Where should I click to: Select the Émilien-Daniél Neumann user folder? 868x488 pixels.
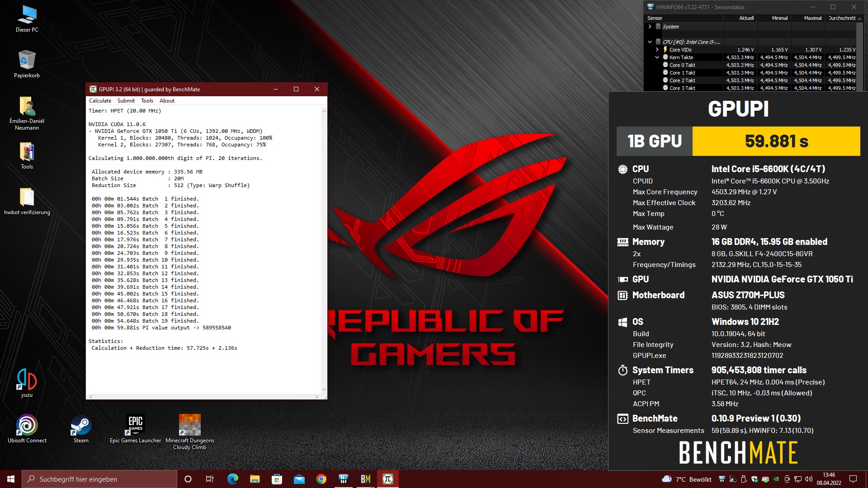tap(27, 113)
